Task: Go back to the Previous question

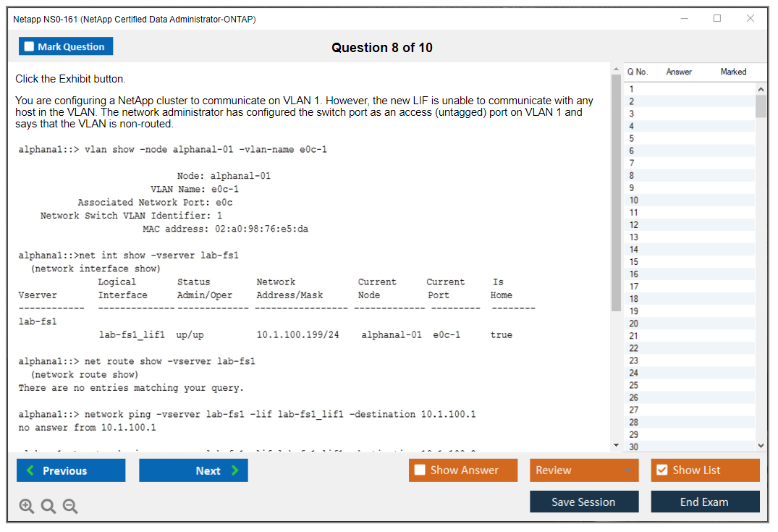Action: pos(71,470)
